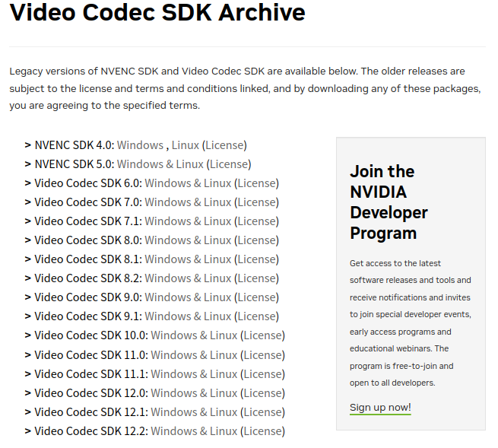
Task: Download Video Codec SDK 12.2 Windows & Linux
Action: point(194,432)
